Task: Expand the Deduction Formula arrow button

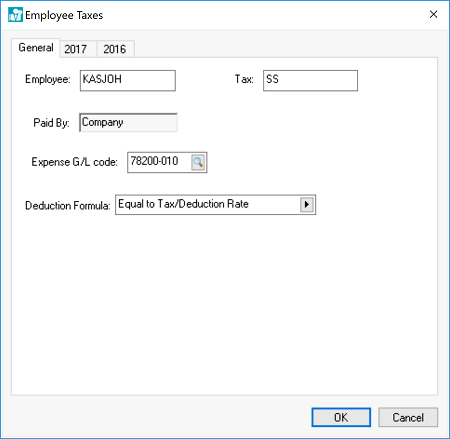Action: [x=307, y=204]
